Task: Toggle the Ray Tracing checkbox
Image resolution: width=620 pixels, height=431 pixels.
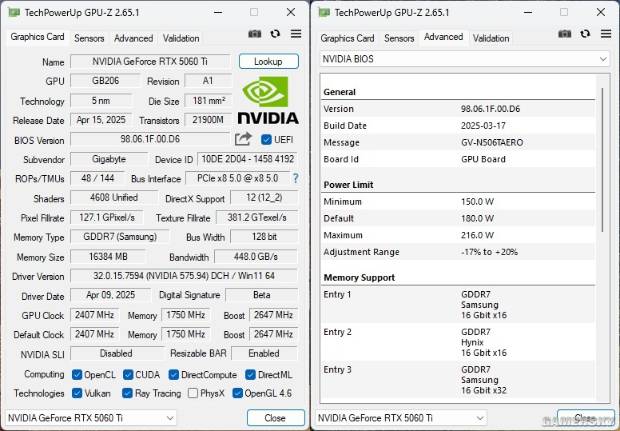Action: click(x=127, y=393)
